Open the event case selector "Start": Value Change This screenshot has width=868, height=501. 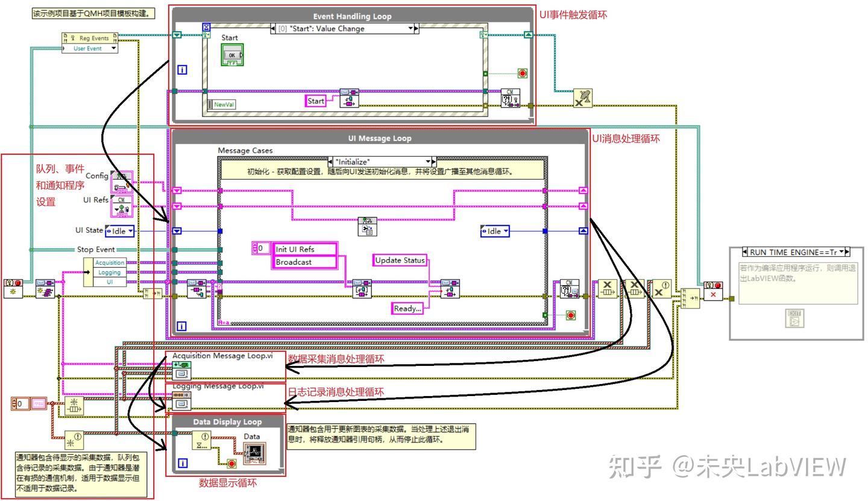click(345, 28)
